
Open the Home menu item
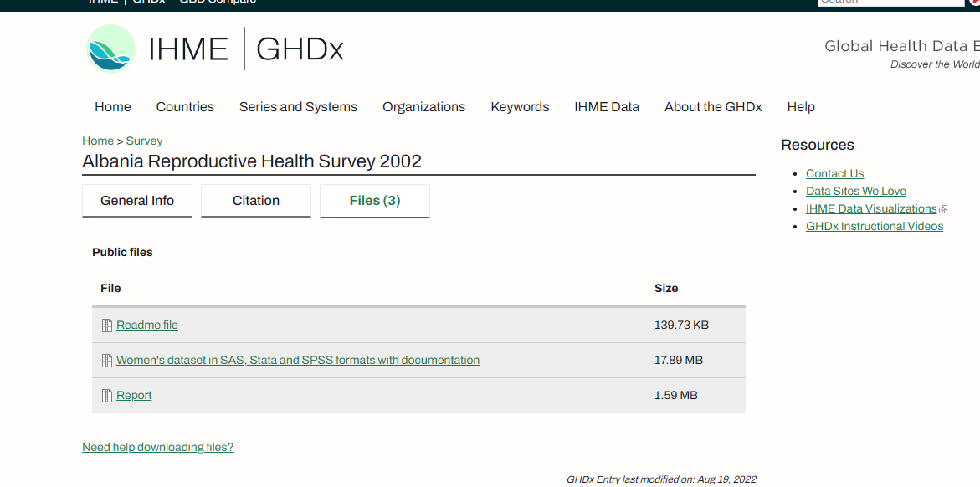coord(112,107)
